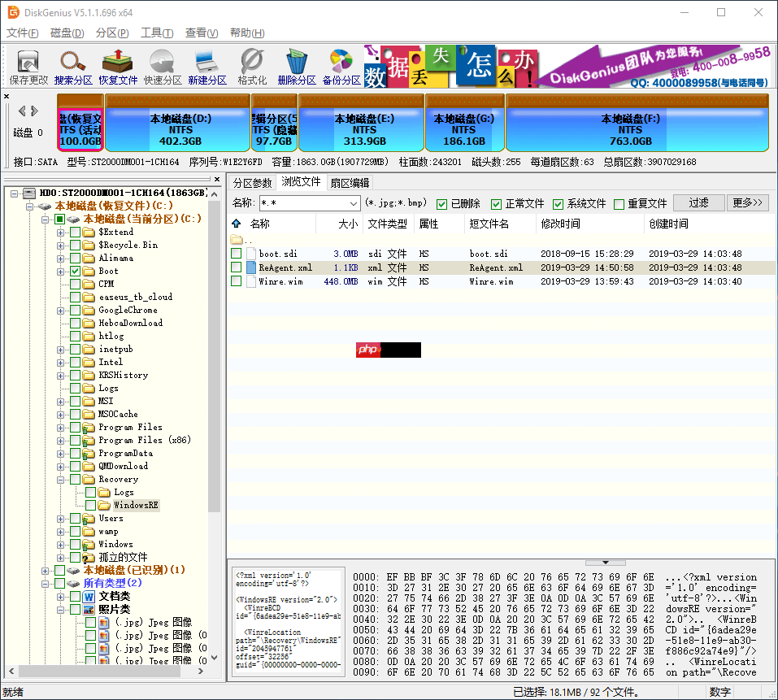This screenshot has height=700, width=778.
Task: Uncheck the 已删除 deleted files checkbox
Action: [442, 204]
